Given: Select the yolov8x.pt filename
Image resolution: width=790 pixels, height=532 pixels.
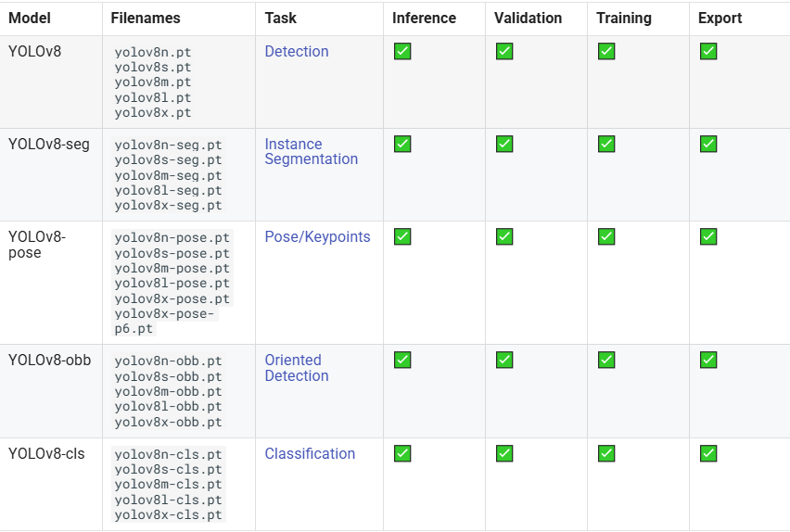Looking at the screenshot, I should [153, 113].
